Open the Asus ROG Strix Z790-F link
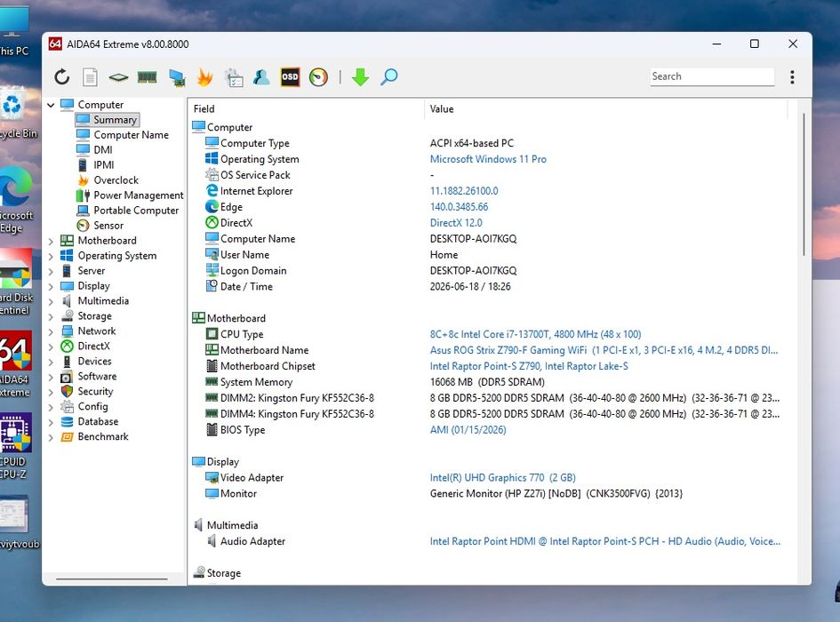 604,350
